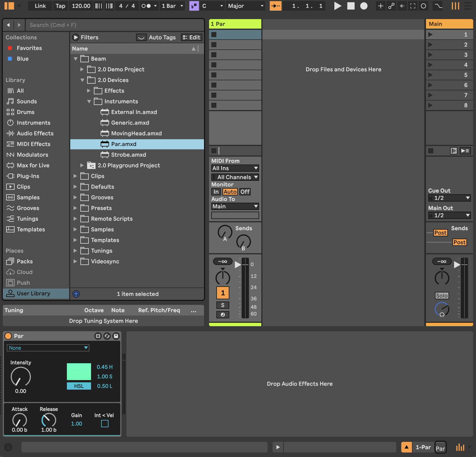Open the Main Out 1/2 dropdown
The image size is (476, 457).
[x=449, y=215]
